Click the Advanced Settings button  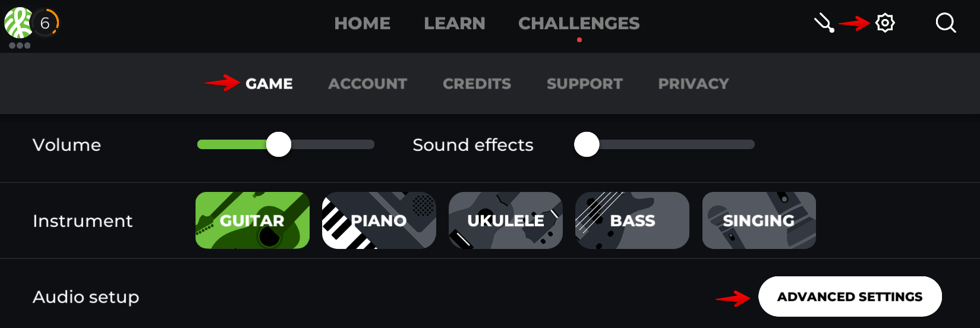(850, 297)
